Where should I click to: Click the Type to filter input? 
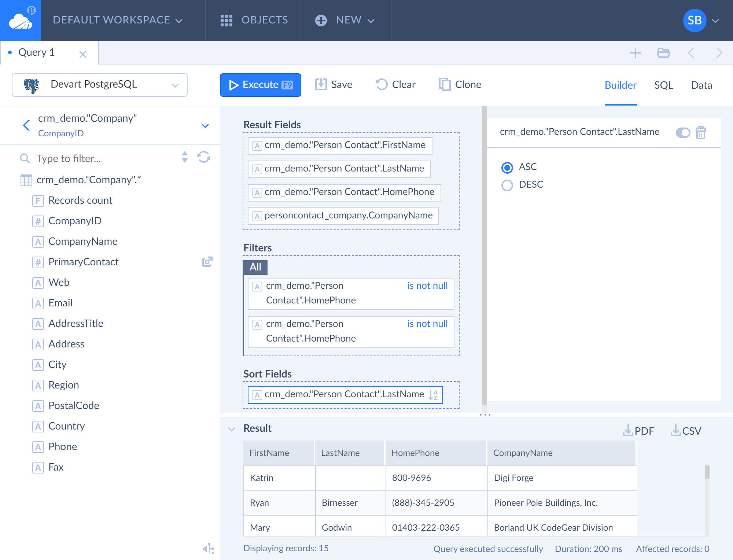point(106,158)
